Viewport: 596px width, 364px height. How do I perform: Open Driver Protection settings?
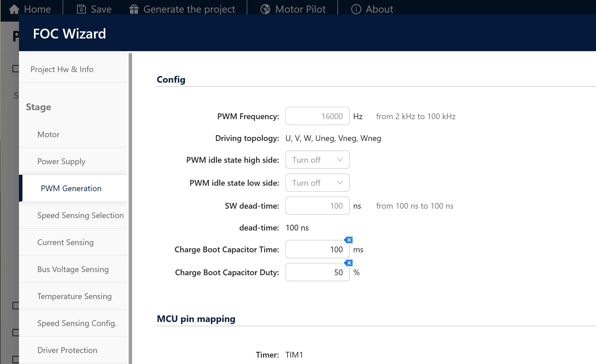coord(67,350)
